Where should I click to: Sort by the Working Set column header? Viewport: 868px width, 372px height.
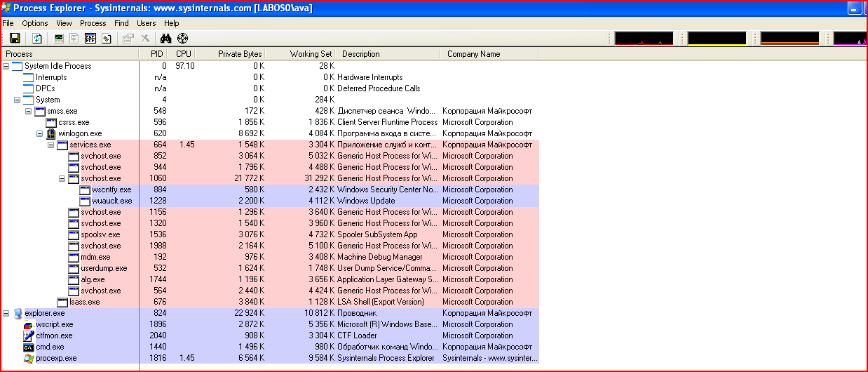[x=301, y=54]
